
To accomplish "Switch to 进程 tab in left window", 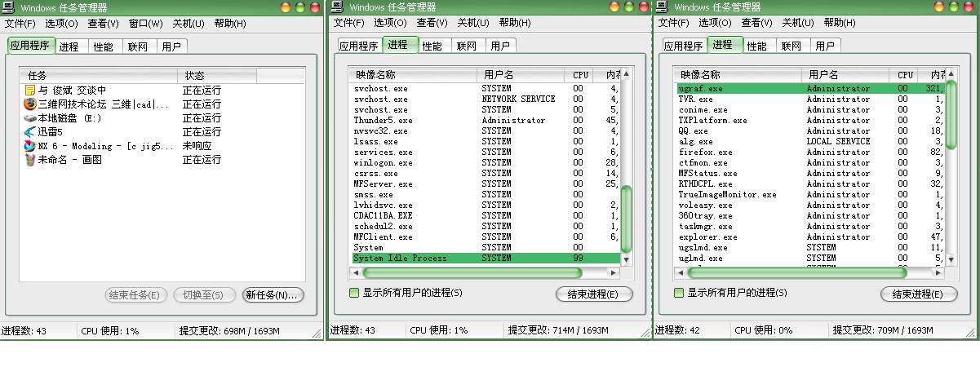I will point(69,46).
